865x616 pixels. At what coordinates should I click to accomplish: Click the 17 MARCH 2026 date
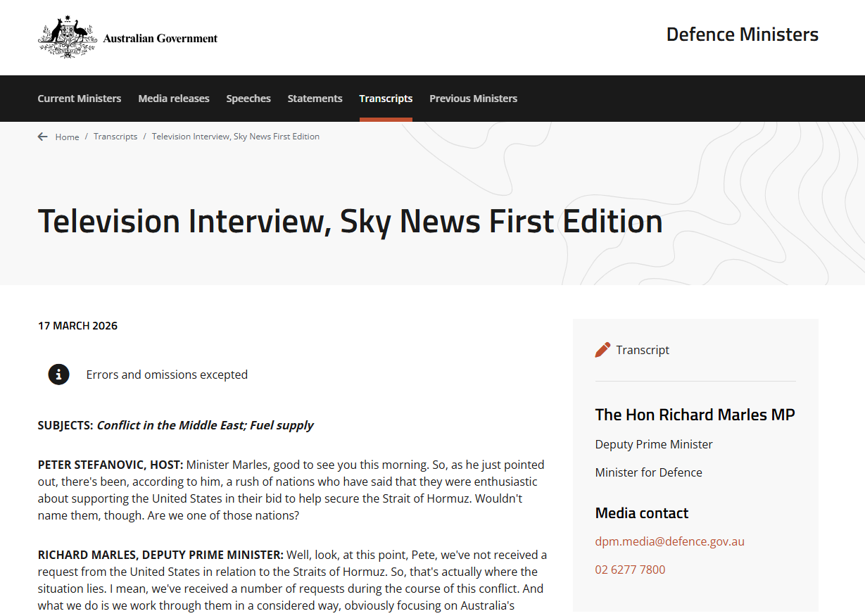pyautogui.click(x=77, y=326)
